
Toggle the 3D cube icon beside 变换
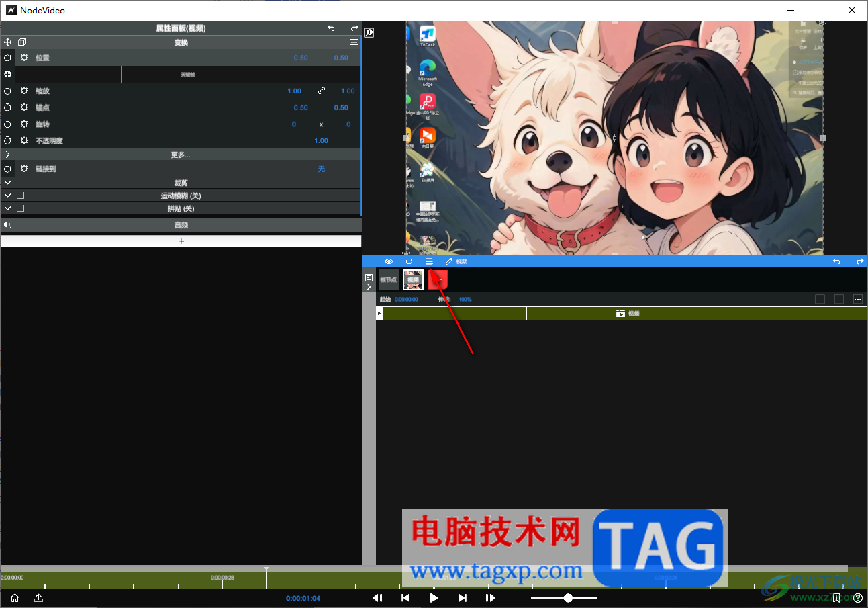pos(22,42)
